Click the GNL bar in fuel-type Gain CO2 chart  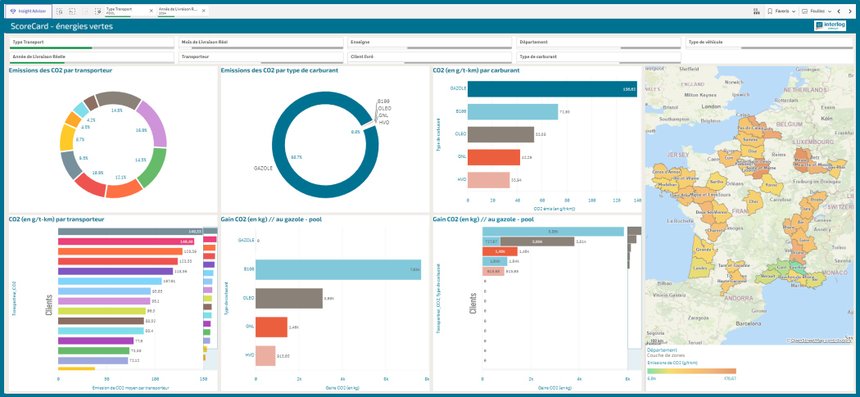point(271,327)
